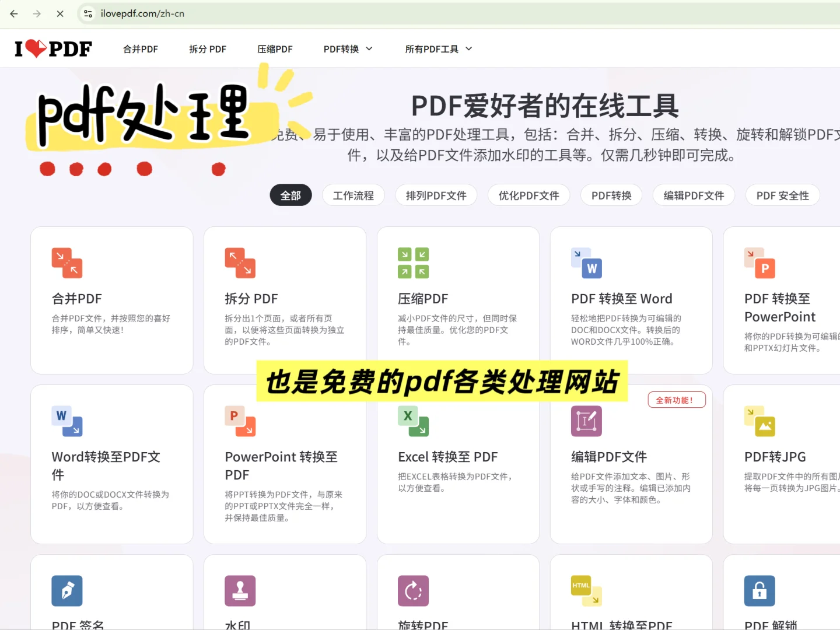Click the PDF 转换至 PowerPoint icon
The image size is (840, 630).
760,263
